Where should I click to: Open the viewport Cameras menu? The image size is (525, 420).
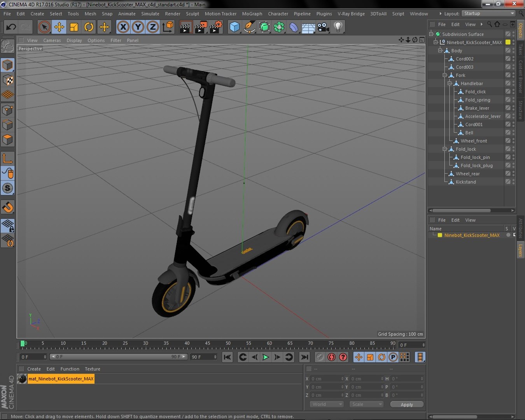(x=52, y=40)
